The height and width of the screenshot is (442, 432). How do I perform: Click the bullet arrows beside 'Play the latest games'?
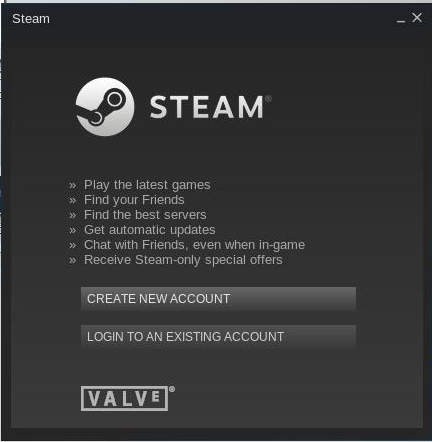73,186
